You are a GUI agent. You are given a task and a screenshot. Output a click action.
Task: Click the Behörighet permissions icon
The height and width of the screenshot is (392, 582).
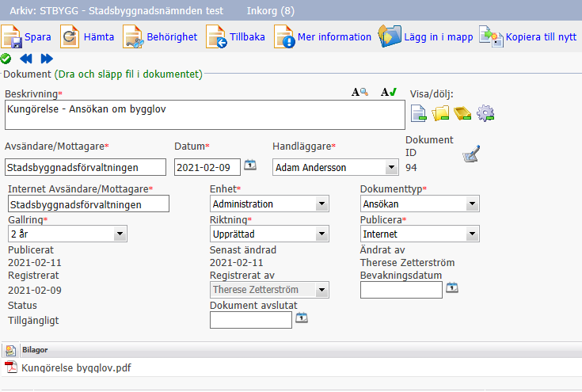point(133,36)
